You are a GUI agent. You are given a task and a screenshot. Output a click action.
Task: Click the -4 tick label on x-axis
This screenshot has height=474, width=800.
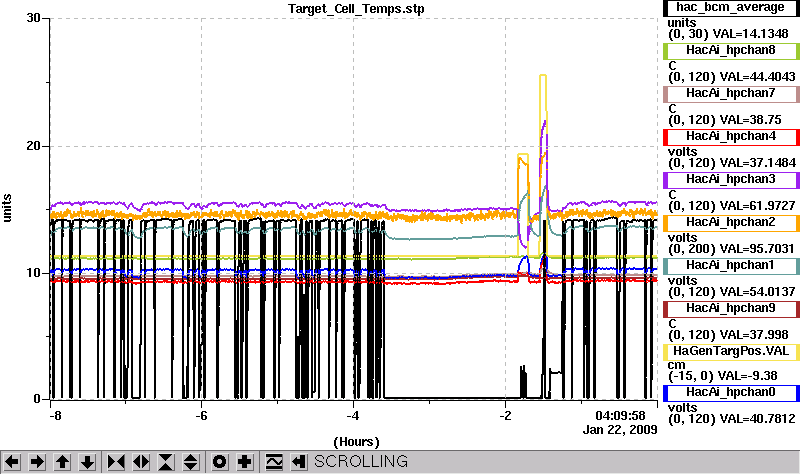(x=353, y=415)
